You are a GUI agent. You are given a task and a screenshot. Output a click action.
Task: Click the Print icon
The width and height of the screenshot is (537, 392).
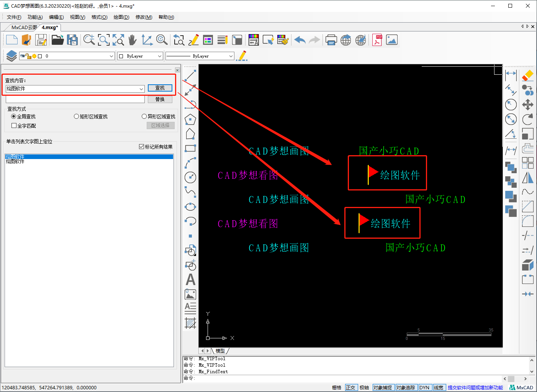331,40
